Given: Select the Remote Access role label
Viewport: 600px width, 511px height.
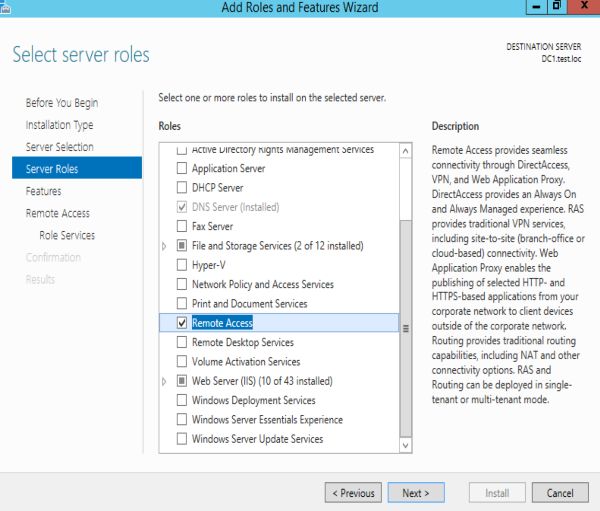Looking at the screenshot, I should click(222, 323).
